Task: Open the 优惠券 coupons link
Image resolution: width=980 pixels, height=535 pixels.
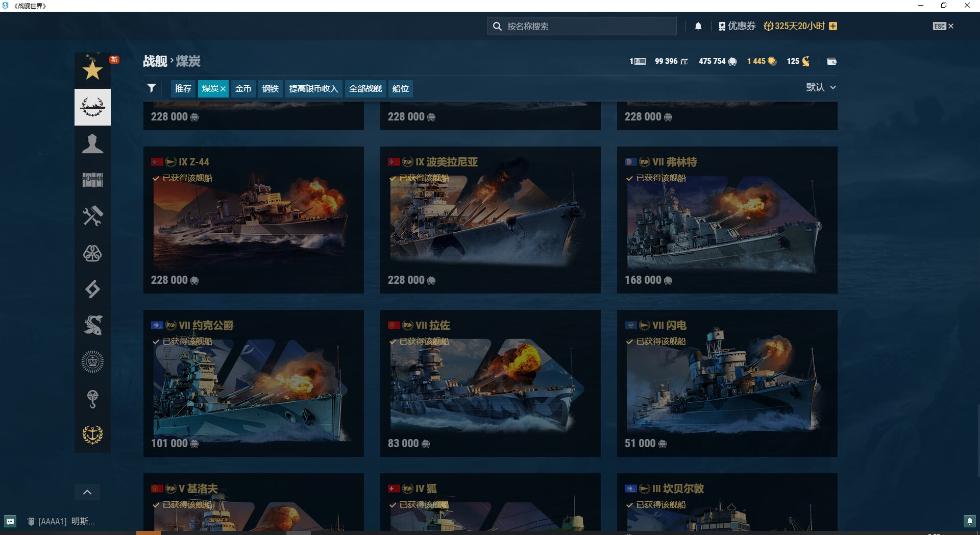Action: (x=737, y=26)
